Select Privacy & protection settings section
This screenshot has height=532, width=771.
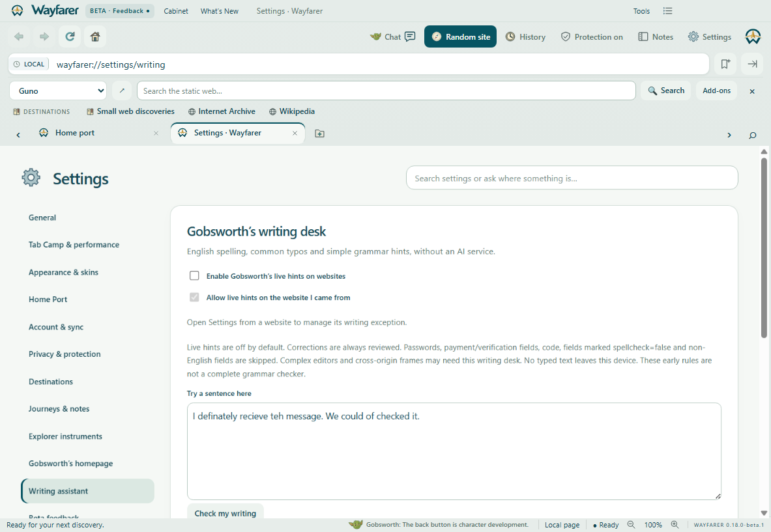(65, 354)
